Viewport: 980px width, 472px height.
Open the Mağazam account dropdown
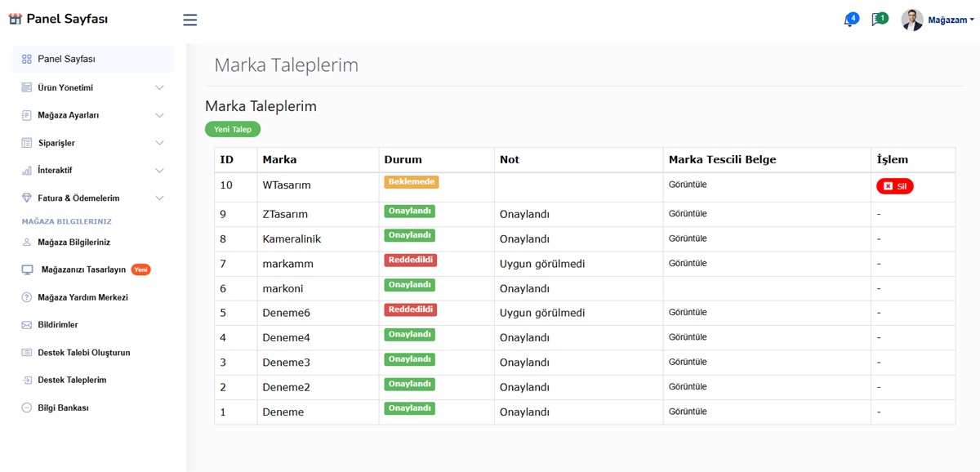coord(951,20)
